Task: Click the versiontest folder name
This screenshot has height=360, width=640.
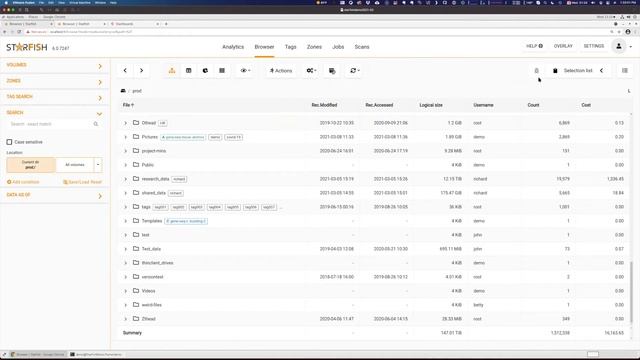Action: click(152, 277)
